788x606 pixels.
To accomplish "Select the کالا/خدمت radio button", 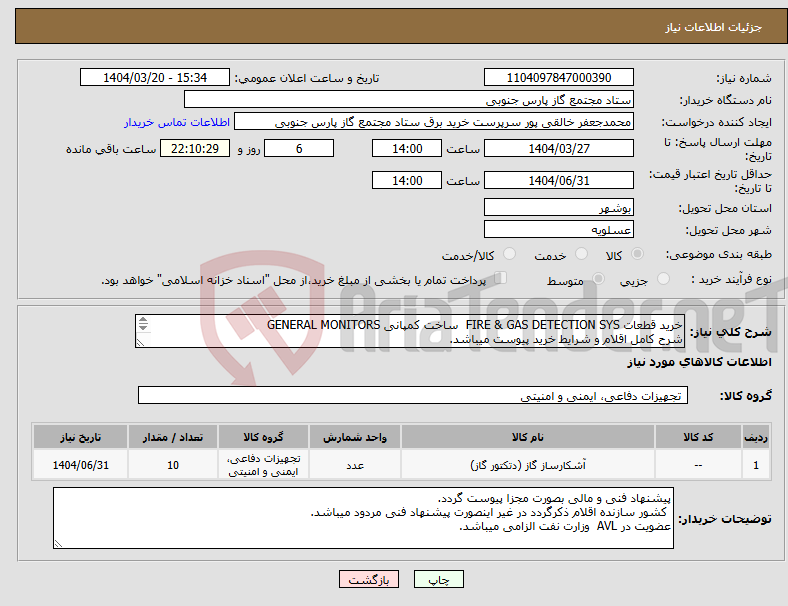I will pos(510,254).
